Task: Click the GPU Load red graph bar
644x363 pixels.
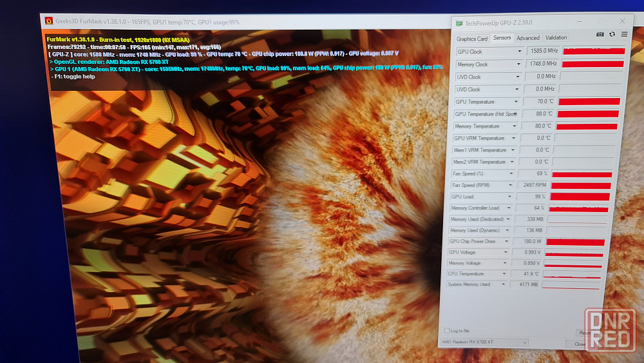Action: point(580,197)
